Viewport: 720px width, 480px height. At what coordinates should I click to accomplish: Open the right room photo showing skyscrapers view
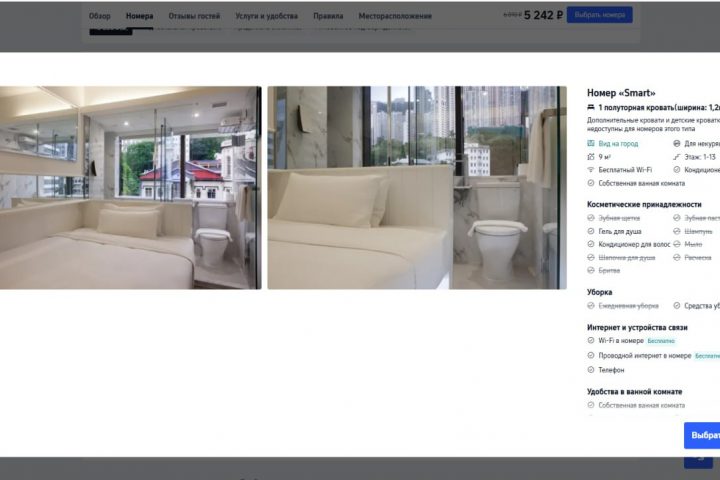(x=417, y=187)
